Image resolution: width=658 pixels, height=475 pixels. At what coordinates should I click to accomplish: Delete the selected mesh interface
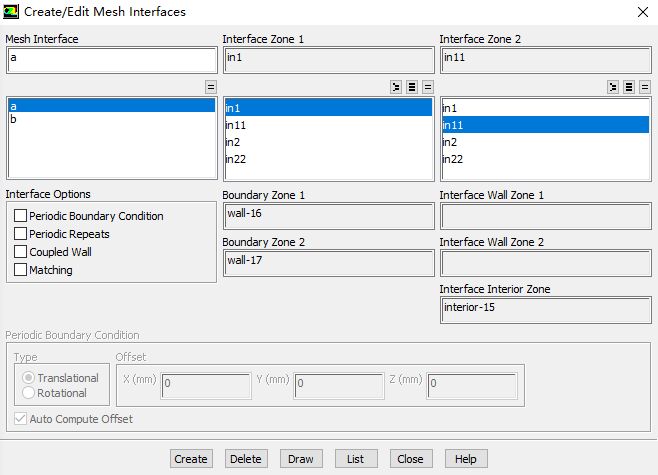click(x=245, y=459)
